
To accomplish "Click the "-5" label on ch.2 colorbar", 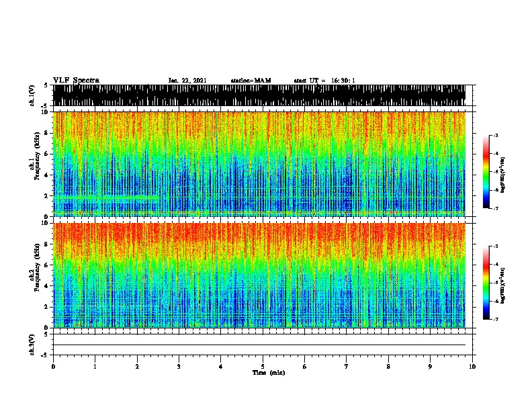I will click(x=496, y=283).
